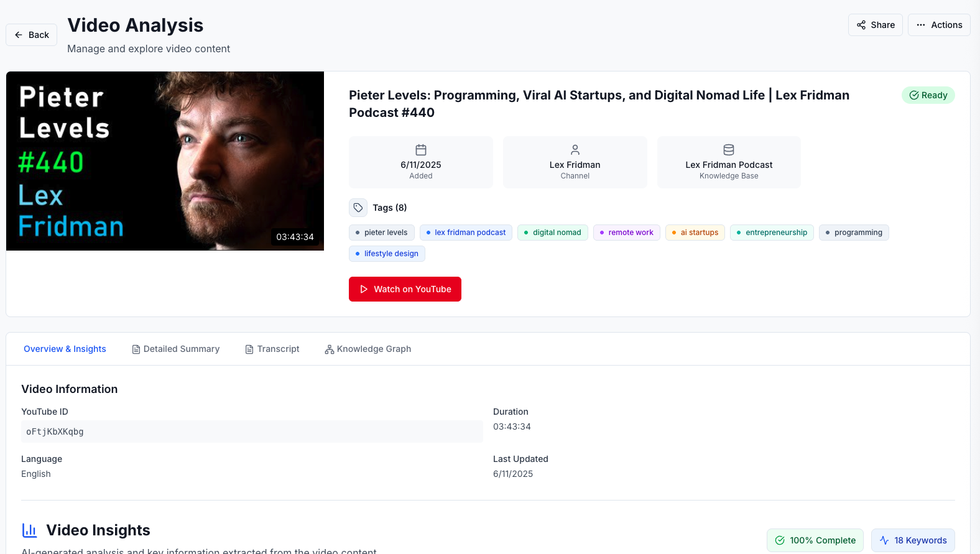This screenshot has width=980, height=554.
Task: Click the 100% Complete badge
Action: tap(815, 540)
